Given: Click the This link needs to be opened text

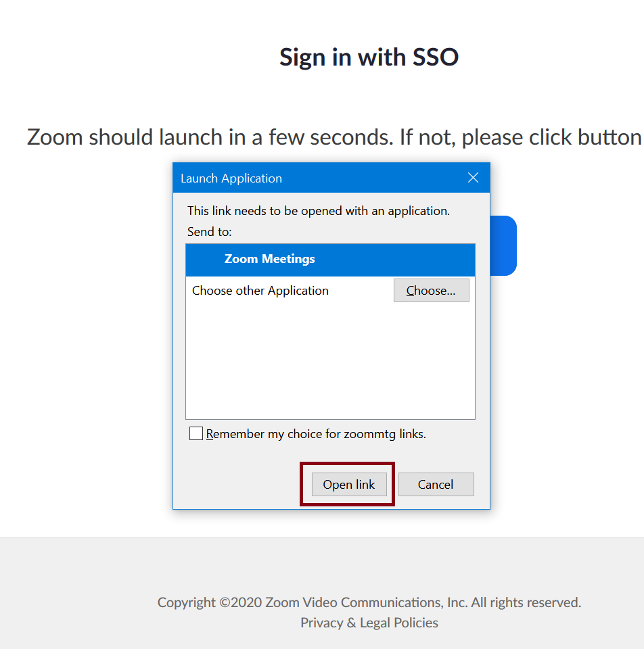Looking at the screenshot, I should pyautogui.click(x=319, y=211).
